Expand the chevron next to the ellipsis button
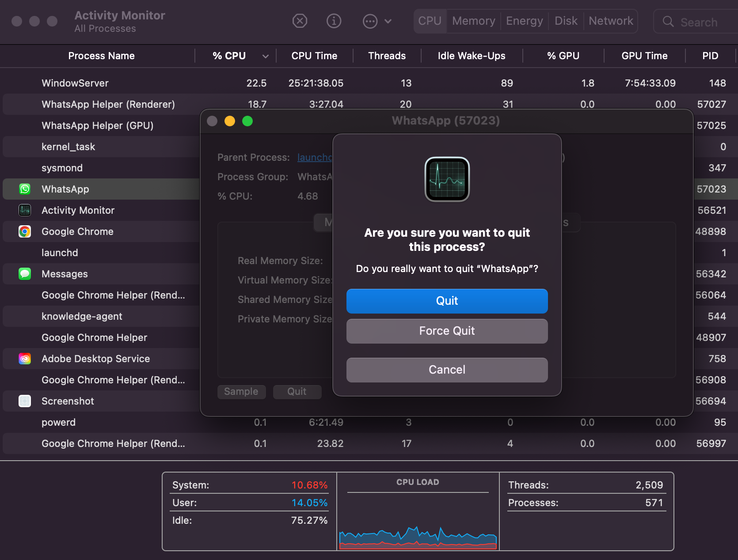This screenshot has width=738, height=560. (388, 21)
